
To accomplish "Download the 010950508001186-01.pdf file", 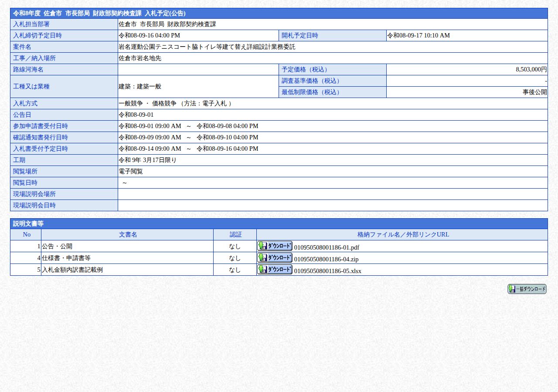I will pos(275,246).
